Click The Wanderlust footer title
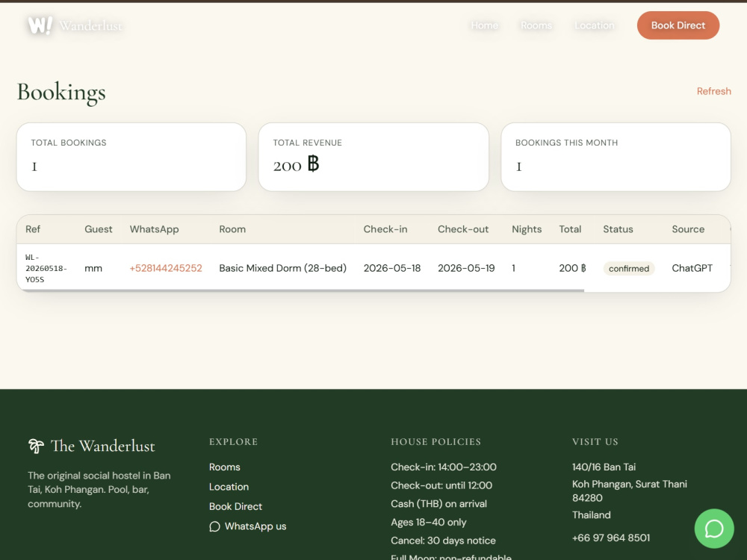Viewport: 747px width, 560px height. click(x=102, y=446)
